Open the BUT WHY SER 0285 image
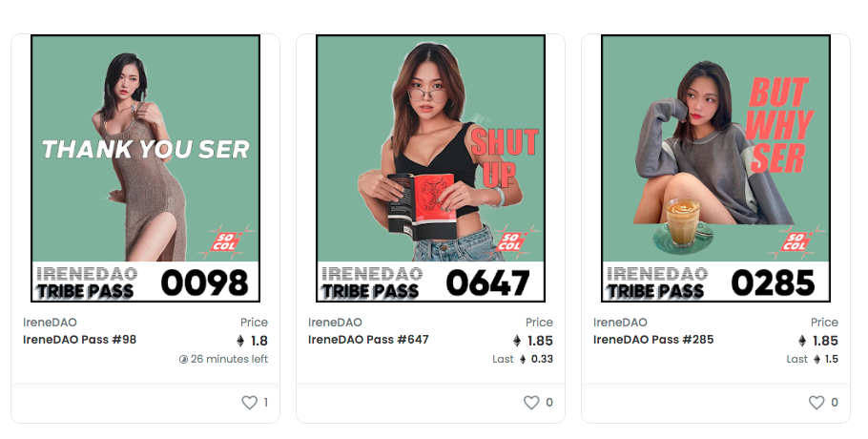The width and height of the screenshot is (868, 439). coord(715,168)
